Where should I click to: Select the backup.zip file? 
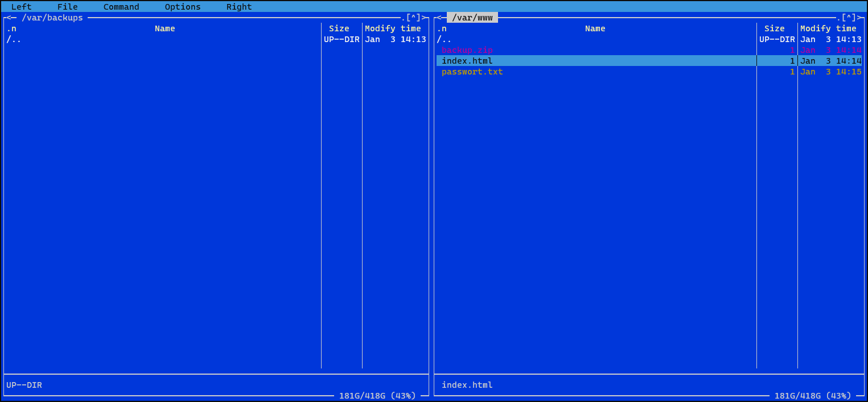pos(467,50)
